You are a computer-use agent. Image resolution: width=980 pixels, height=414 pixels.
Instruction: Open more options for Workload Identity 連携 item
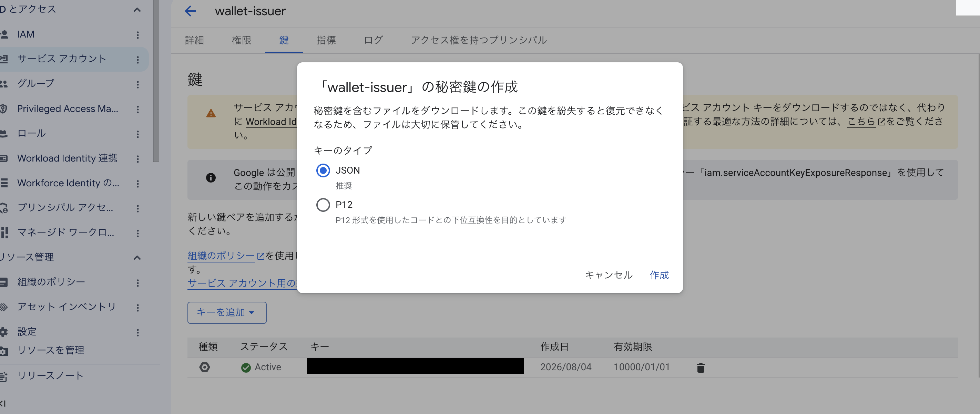pyautogui.click(x=138, y=158)
